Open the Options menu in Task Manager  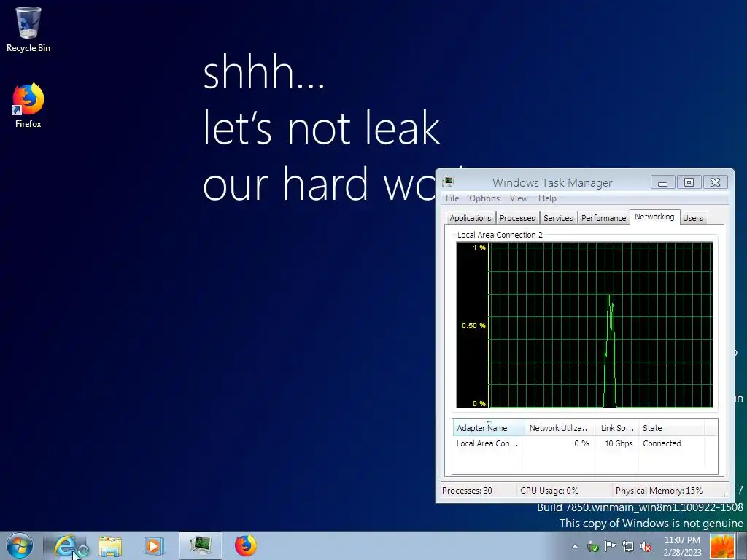[x=484, y=198]
